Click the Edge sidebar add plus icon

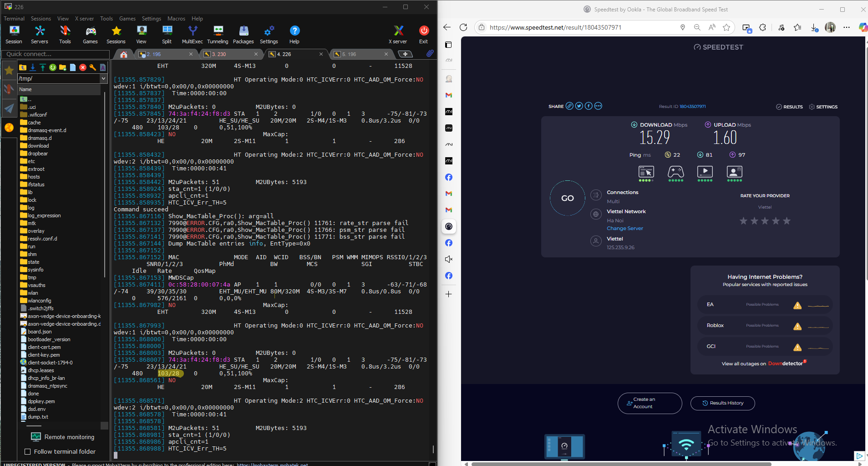[x=449, y=294]
